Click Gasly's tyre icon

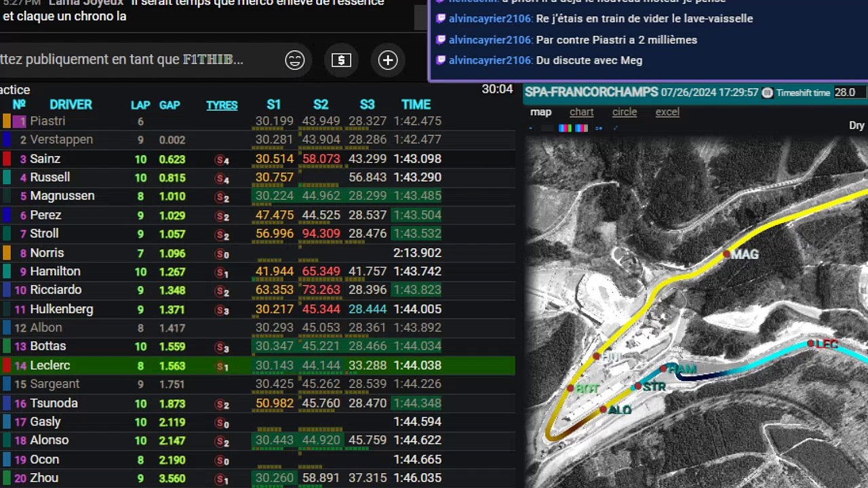tap(222, 422)
